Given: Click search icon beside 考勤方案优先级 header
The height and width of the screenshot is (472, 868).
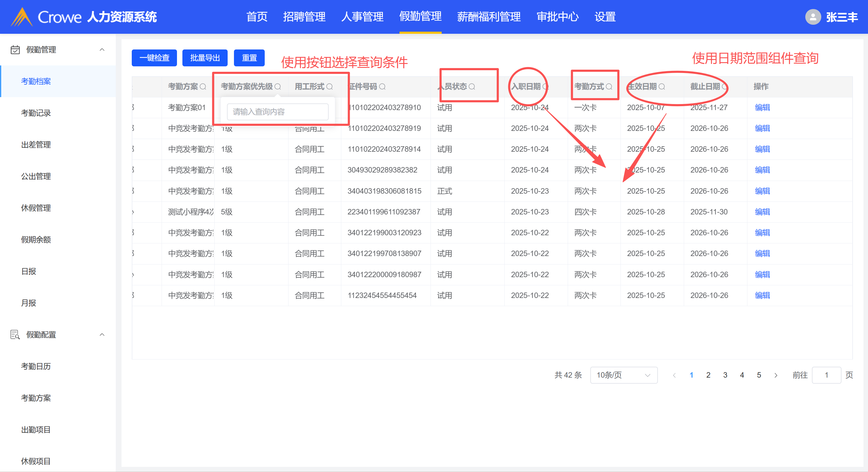Looking at the screenshot, I should point(278,87).
